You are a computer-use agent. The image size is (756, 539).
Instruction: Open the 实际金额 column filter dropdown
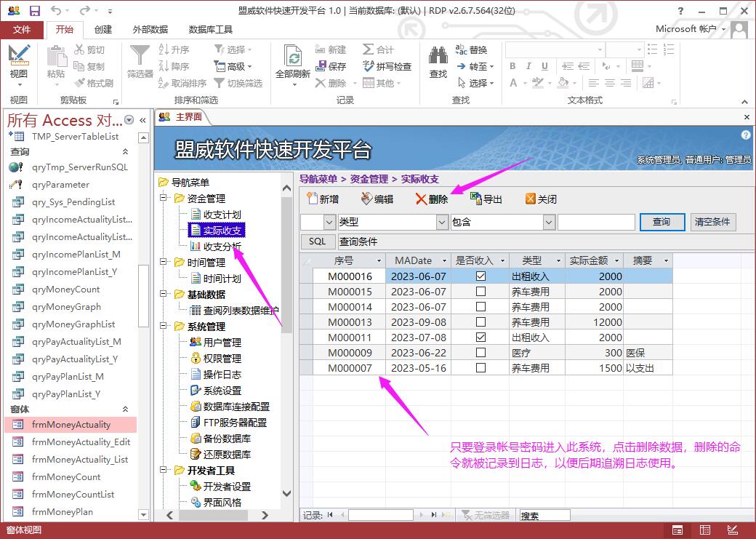tap(616, 261)
